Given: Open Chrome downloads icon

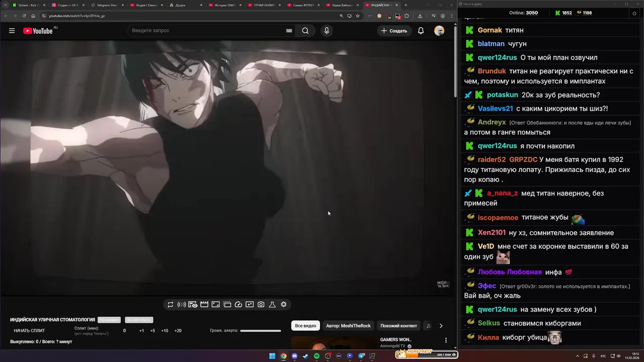Looking at the screenshot, I should [x=420, y=16].
